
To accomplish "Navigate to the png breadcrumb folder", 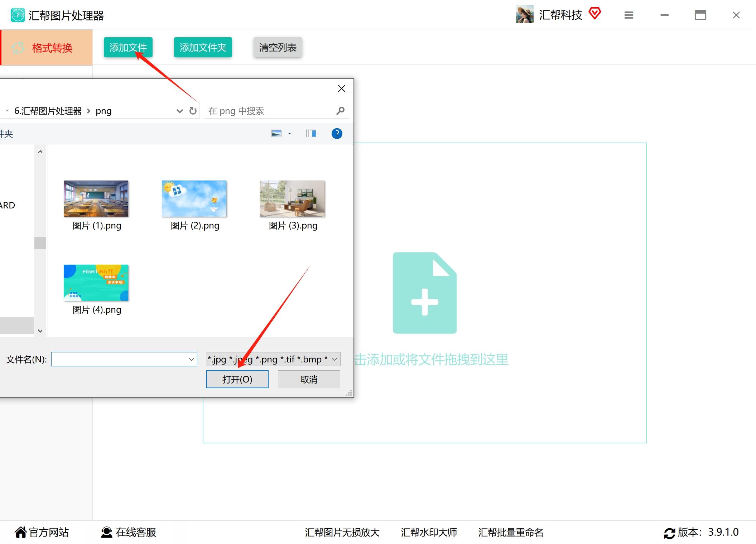I will (103, 111).
